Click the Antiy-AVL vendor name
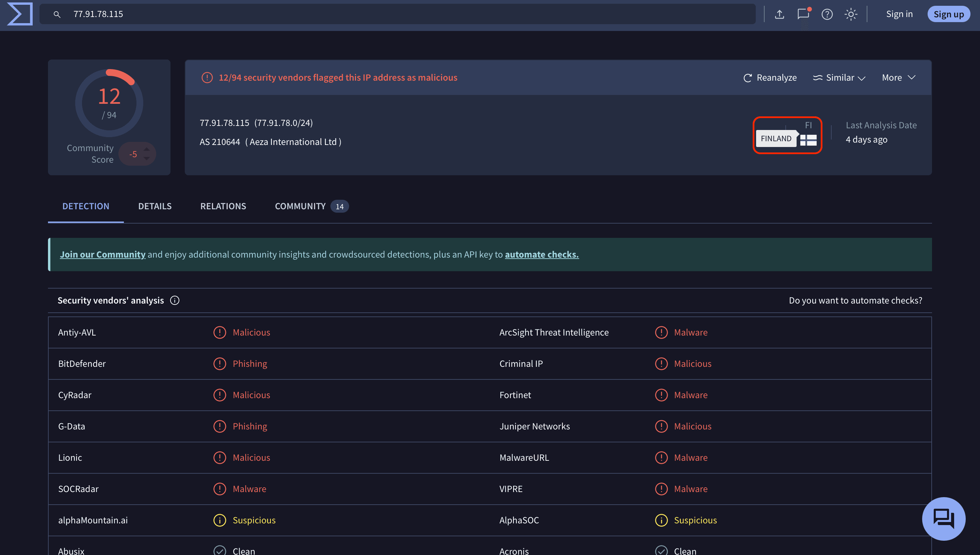Screen dimensions: 980x555 tap(77, 332)
